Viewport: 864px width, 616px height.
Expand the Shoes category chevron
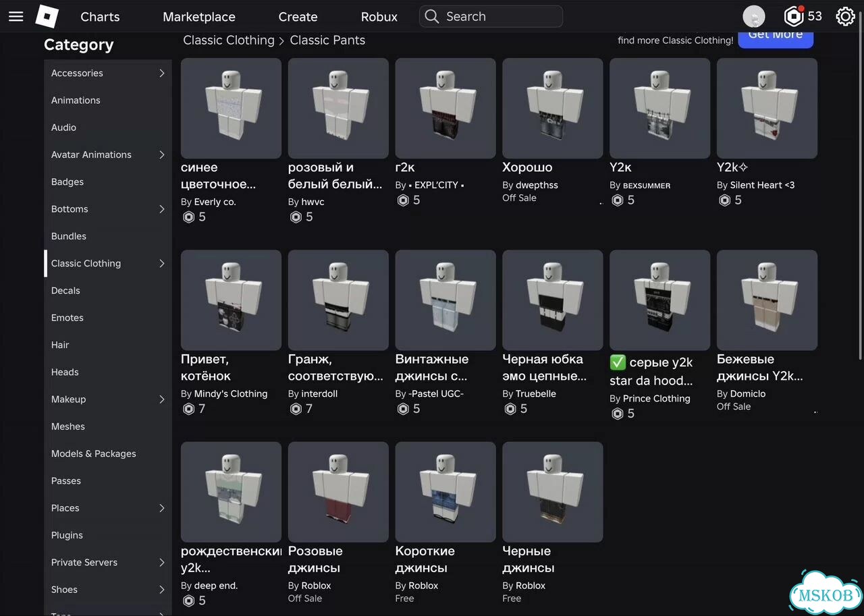(162, 590)
